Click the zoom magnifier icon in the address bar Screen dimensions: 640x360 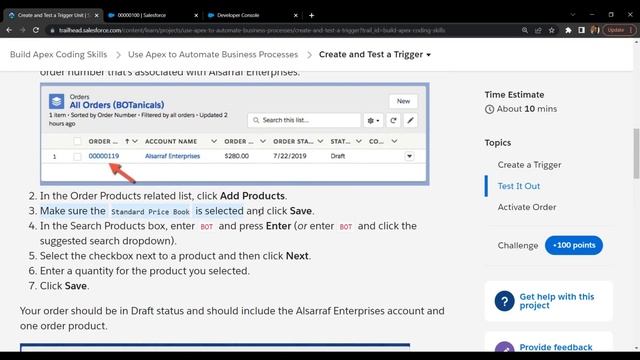point(525,30)
